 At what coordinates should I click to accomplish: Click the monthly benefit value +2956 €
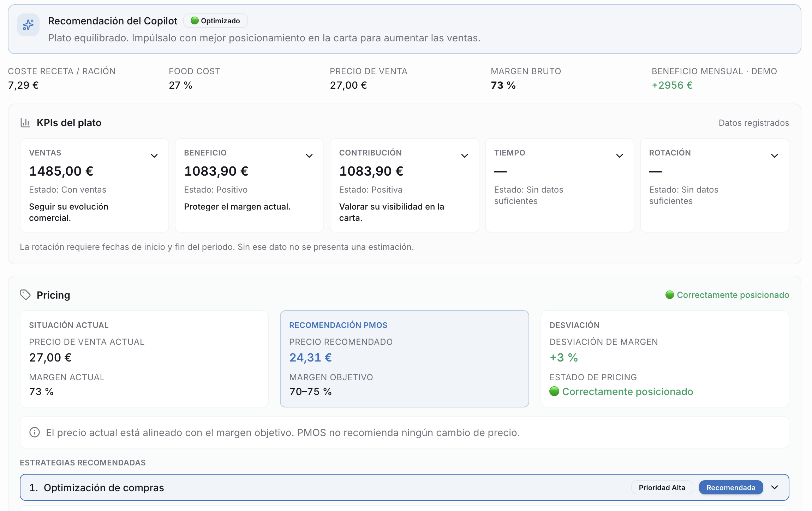tap(672, 85)
